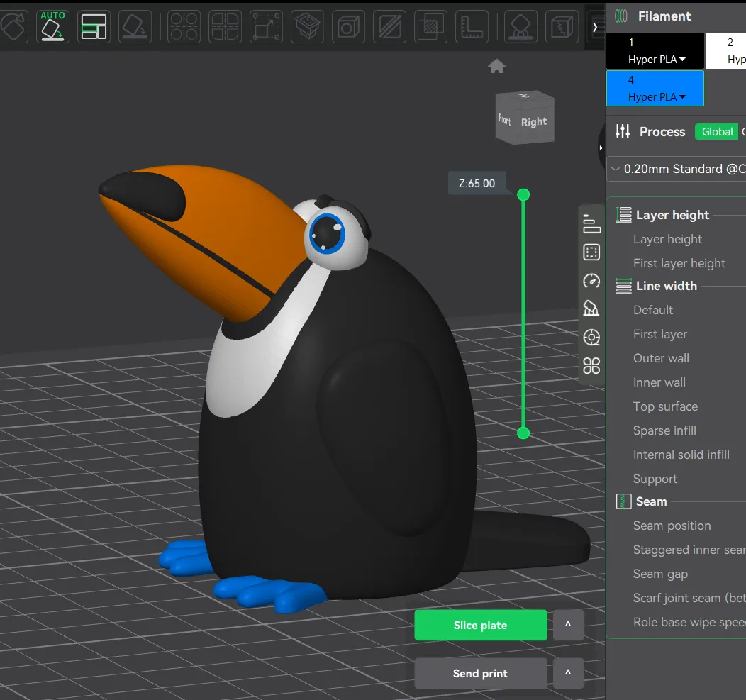Image resolution: width=746 pixels, height=700 pixels.
Task: Expand options arrow beside Send print
Action: coord(567,673)
